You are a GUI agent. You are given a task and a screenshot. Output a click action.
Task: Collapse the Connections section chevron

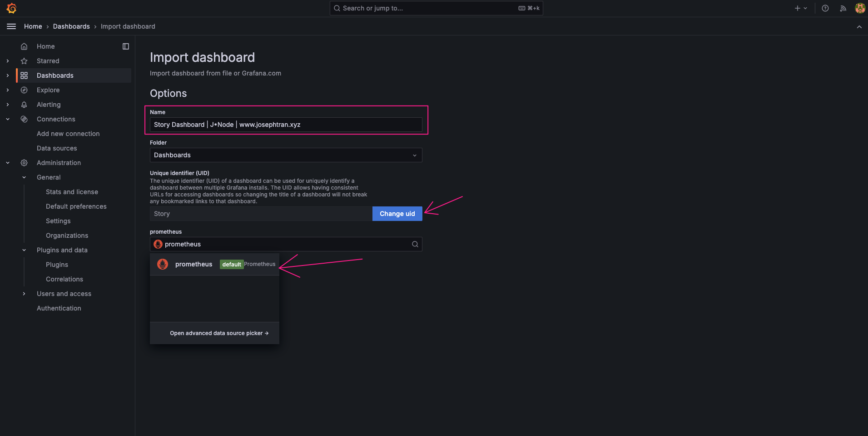[x=8, y=119]
